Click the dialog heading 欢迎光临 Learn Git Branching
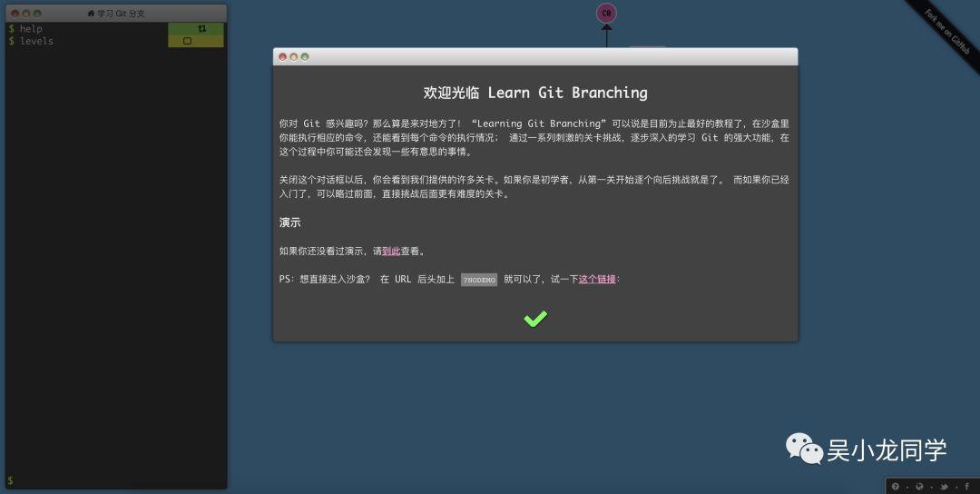 tap(535, 93)
